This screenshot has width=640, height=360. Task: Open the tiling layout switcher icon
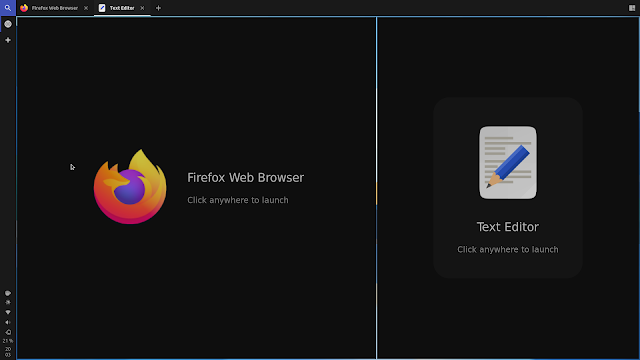(632, 8)
